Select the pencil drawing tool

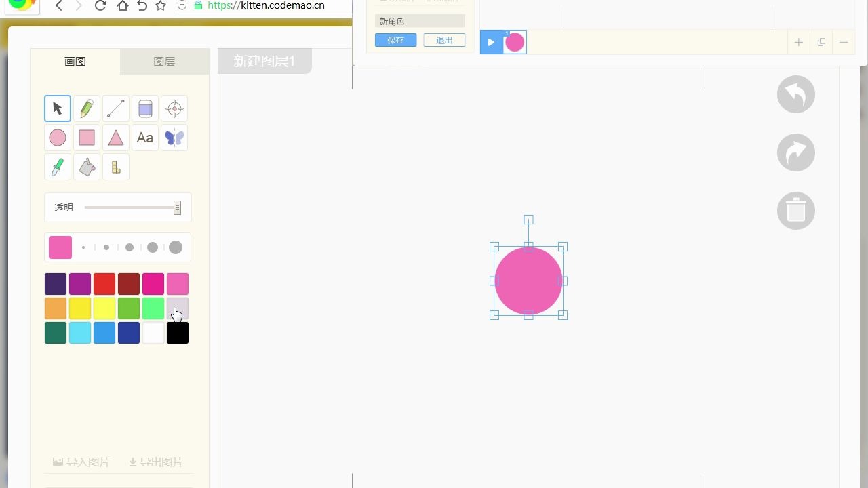click(87, 108)
